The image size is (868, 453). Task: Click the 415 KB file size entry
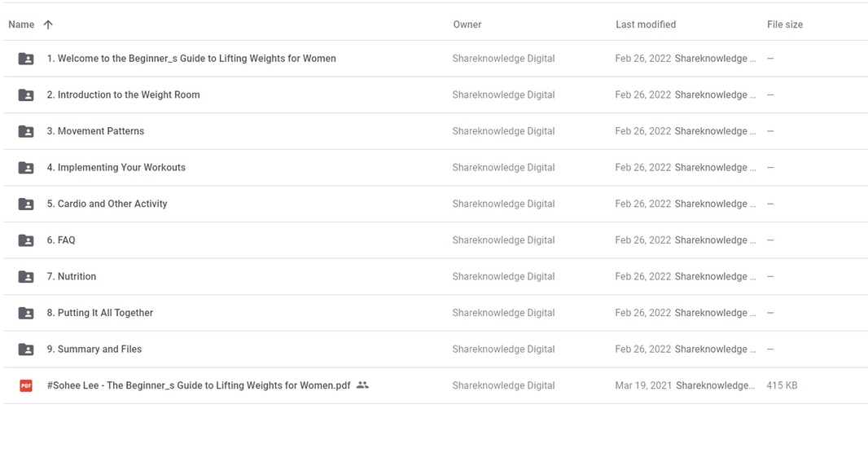[x=782, y=385]
